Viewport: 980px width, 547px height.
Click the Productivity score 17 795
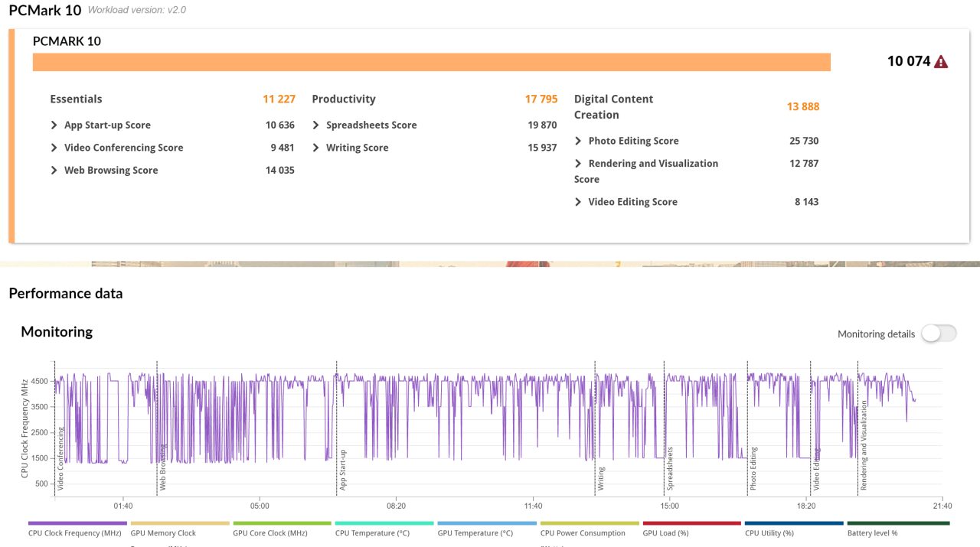[x=541, y=99]
